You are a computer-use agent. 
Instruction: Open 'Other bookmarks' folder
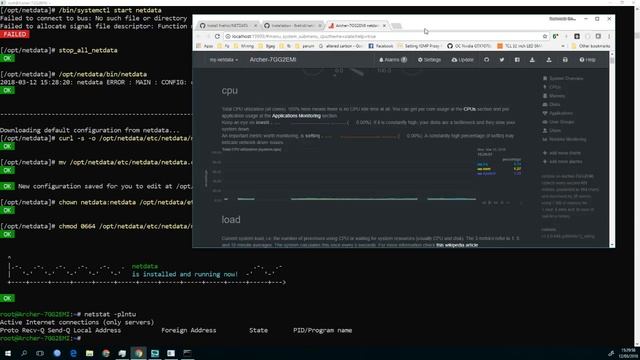click(x=591, y=46)
